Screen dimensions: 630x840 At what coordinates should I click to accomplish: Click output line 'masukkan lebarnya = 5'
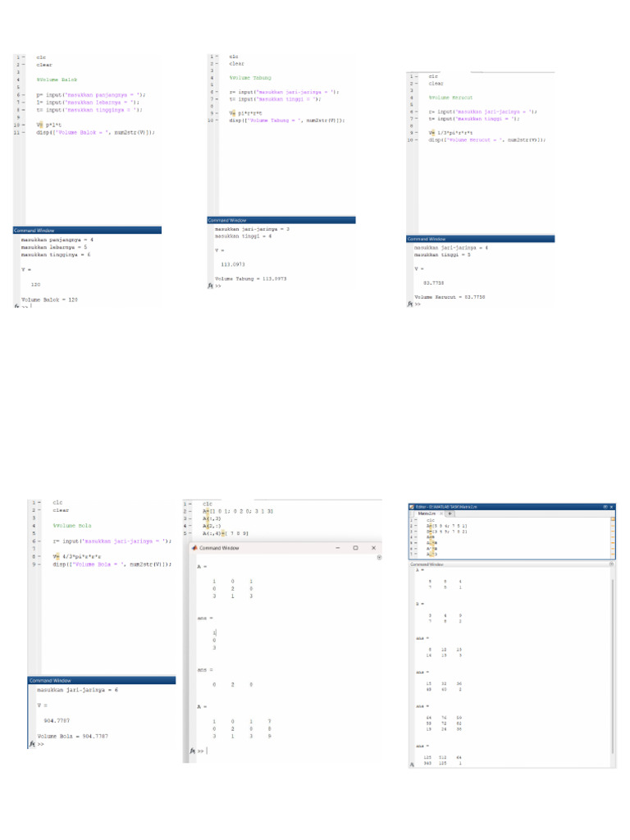54,248
